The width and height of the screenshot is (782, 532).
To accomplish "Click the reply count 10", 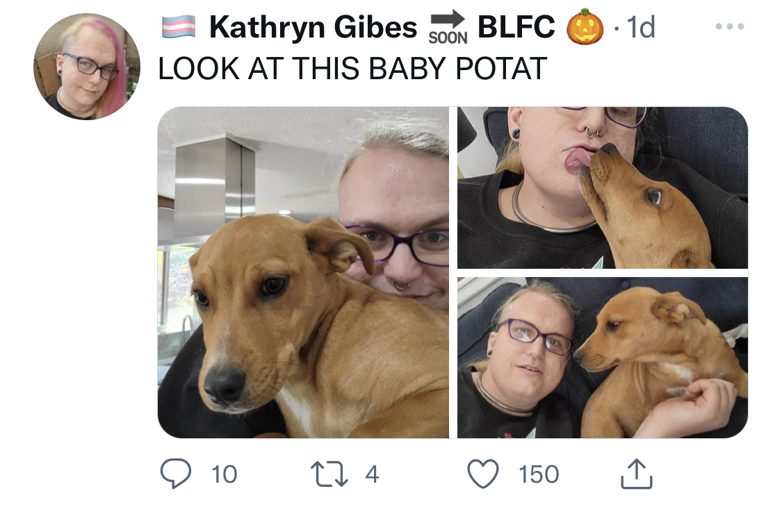I will (x=225, y=474).
